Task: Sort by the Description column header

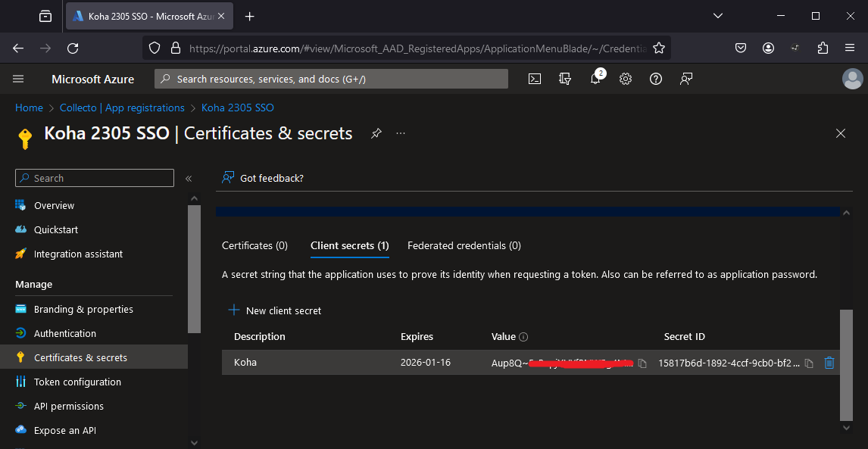Action: coord(260,337)
